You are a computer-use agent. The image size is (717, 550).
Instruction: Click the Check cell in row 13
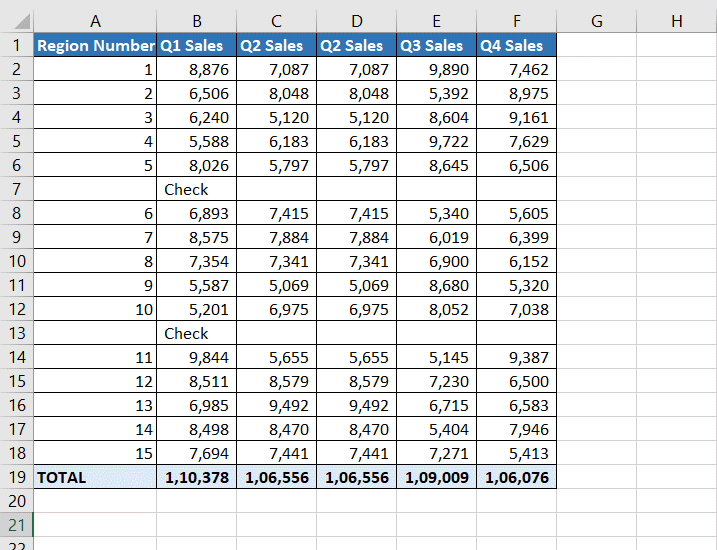coord(197,333)
